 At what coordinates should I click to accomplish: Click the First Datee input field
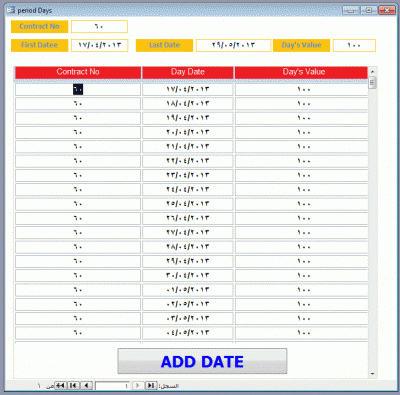pos(99,45)
